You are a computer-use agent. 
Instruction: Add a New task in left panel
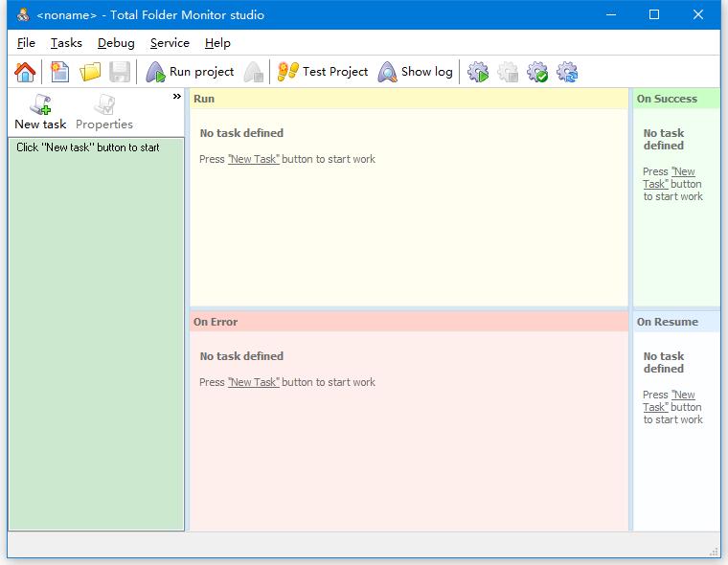click(x=40, y=112)
